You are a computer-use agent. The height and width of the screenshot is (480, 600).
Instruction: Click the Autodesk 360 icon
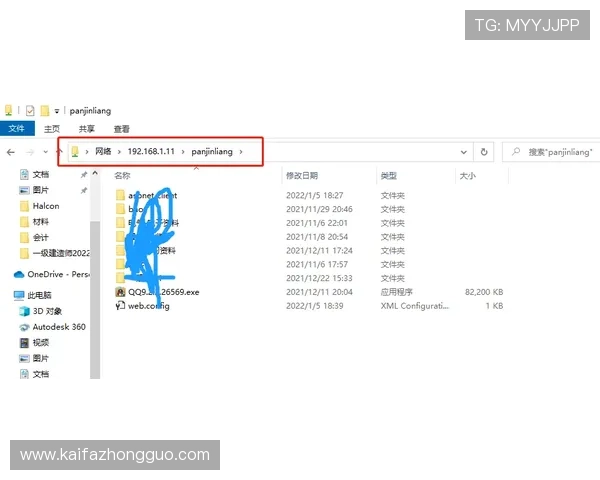click(x=24, y=327)
